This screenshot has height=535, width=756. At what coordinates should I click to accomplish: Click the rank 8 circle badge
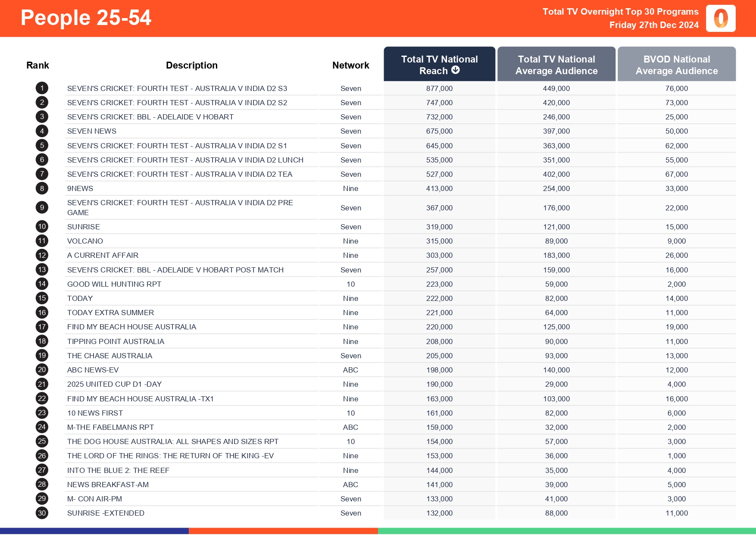click(42, 188)
